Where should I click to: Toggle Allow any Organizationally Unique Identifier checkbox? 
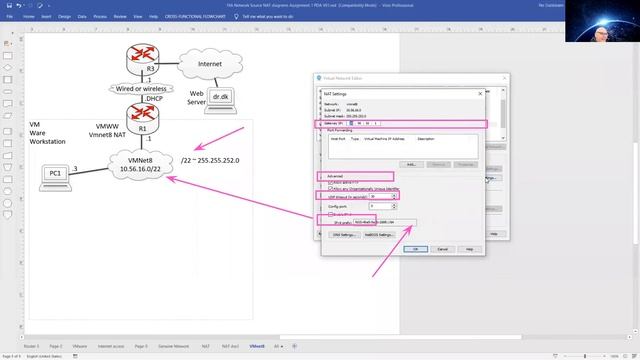[x=331, y=189]
